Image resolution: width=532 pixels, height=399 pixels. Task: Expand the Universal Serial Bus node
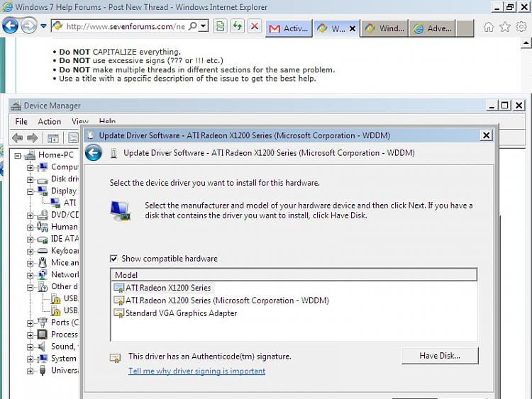pyautogui.click(x=31, y=371)
